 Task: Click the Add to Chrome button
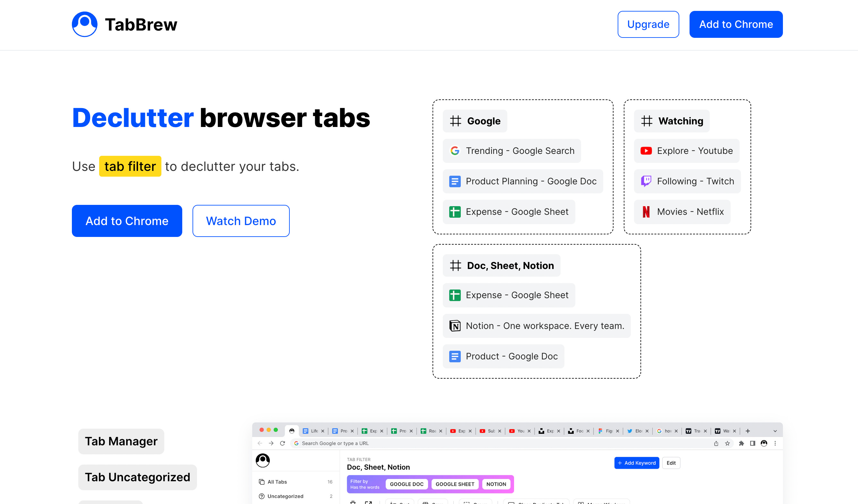[x=127, y=221]
